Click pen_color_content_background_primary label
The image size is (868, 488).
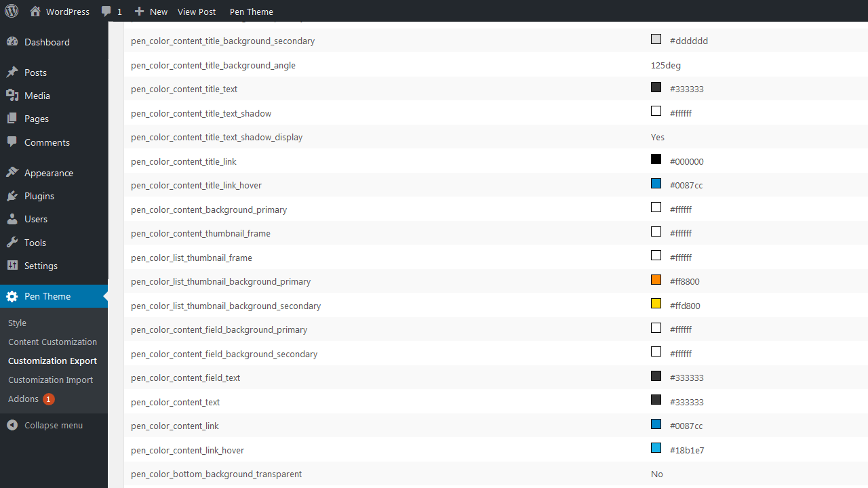pos(209,210)
